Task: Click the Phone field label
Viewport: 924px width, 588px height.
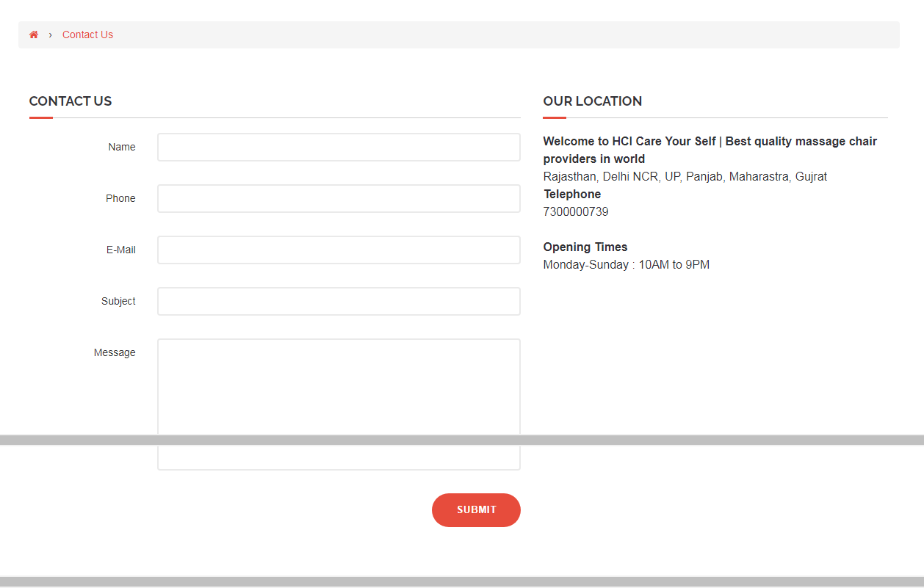Action: tap(120, 198)
